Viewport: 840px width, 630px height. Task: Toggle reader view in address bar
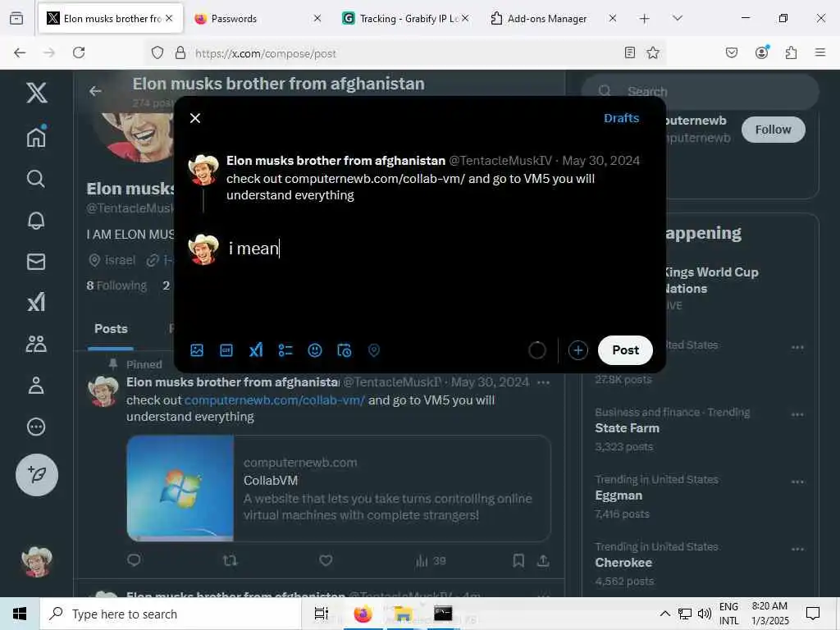[630, 52]
